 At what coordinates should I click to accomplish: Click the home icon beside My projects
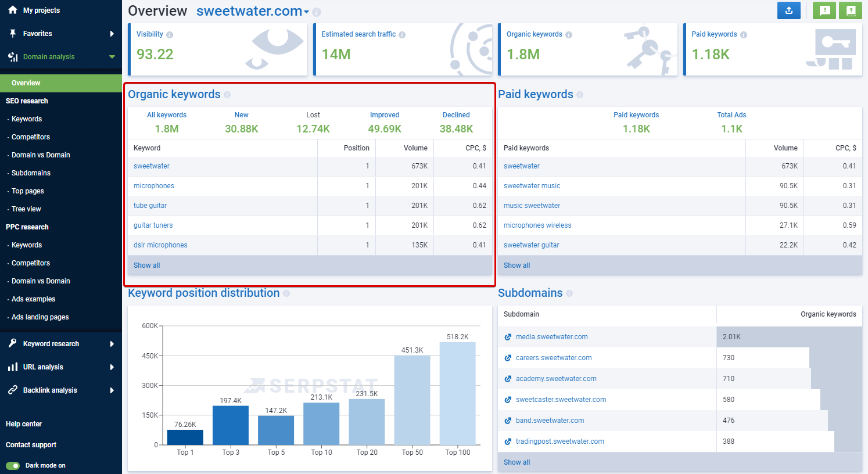point(13,10)
